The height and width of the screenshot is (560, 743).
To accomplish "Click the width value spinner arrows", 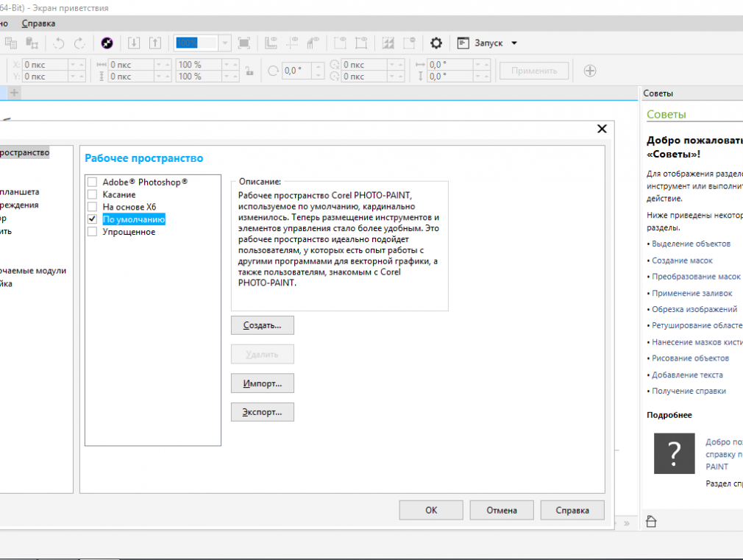I will click(x=163, y=65).
